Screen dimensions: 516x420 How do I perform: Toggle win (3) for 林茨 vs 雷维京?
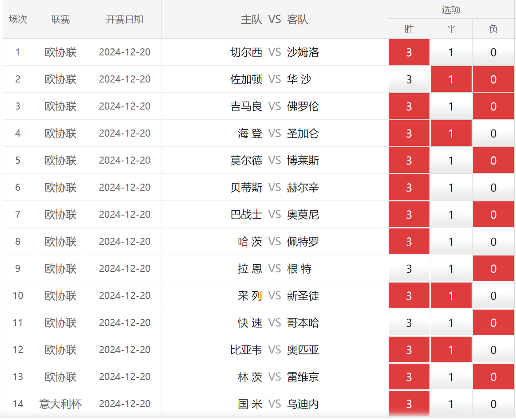pos(409,377)
